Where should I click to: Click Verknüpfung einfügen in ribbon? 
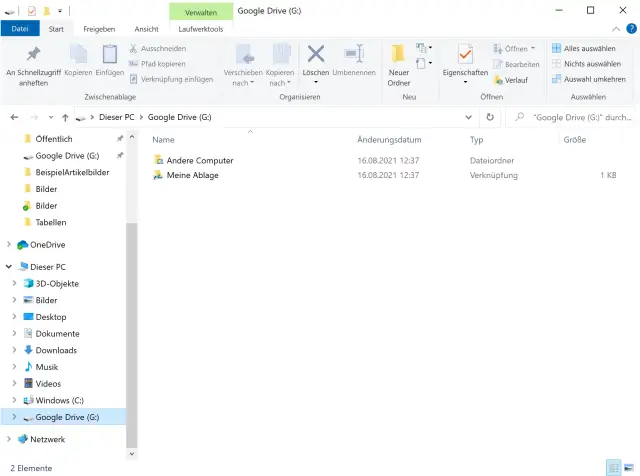tap(171, 79)
